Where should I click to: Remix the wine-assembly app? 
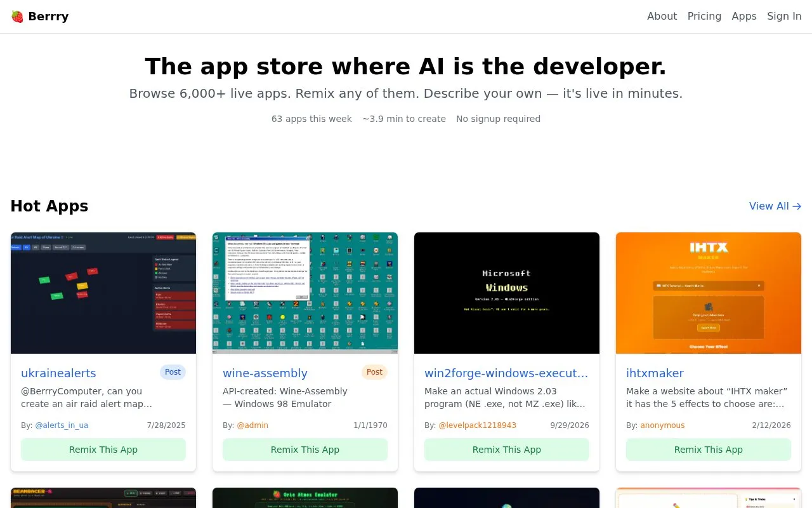point(305,450)
